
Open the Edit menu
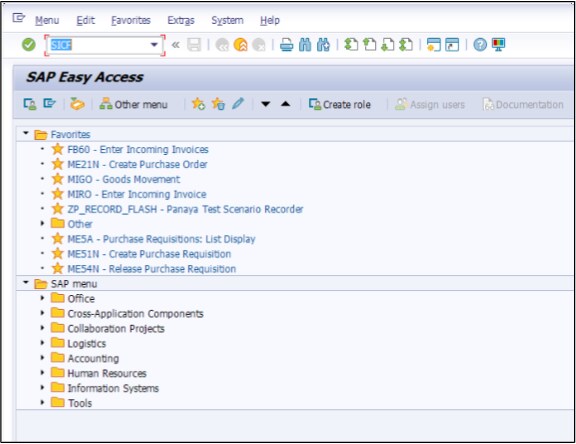tap(86, 20)
